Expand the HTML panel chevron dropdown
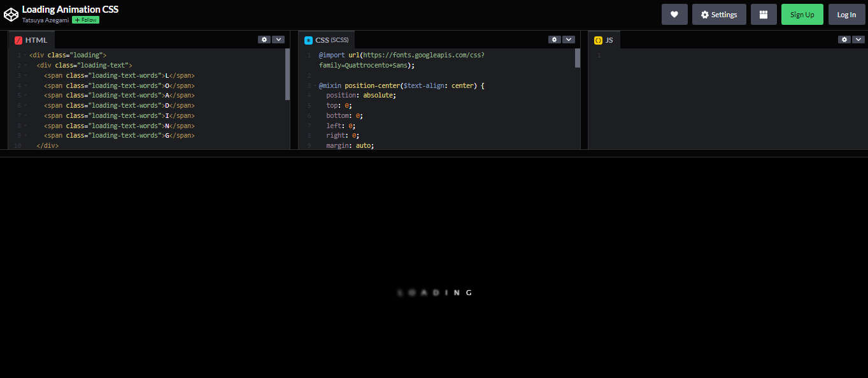The image size is (868, 378). click(278, 40)
